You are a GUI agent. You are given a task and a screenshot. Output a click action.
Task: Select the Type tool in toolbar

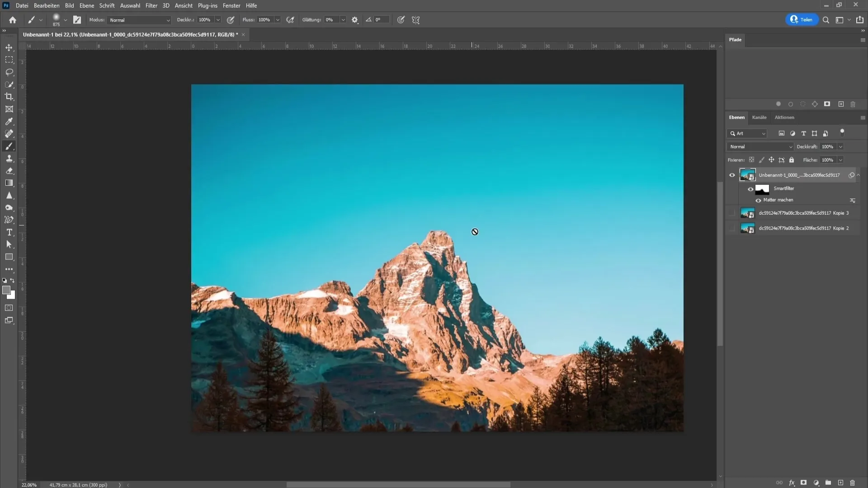tap(9, 233)
